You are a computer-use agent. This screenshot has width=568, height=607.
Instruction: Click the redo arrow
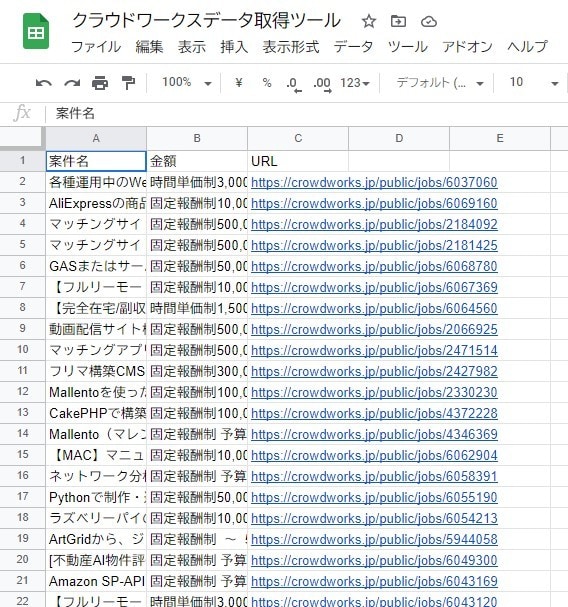tap(72, 83)
